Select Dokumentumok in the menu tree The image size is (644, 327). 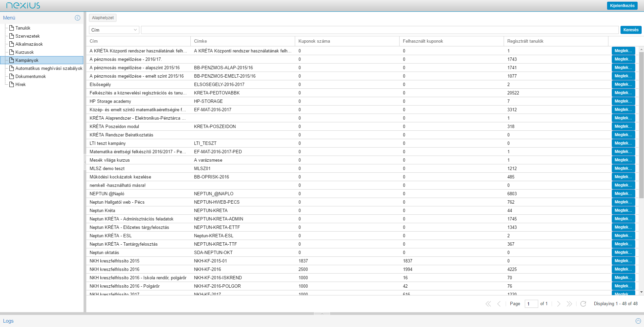pyautogui.click(x=31, y=76)
